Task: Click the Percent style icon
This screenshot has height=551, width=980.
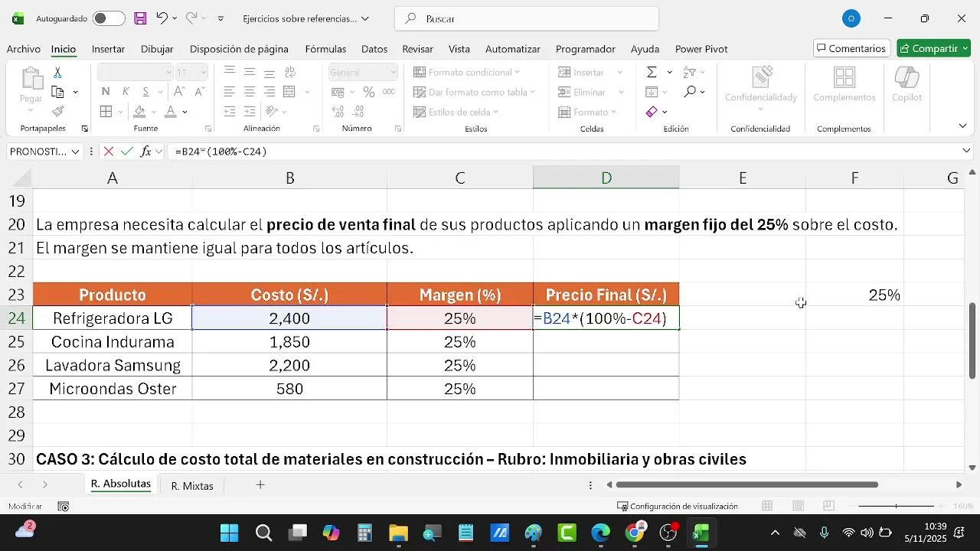Action: 369,92
